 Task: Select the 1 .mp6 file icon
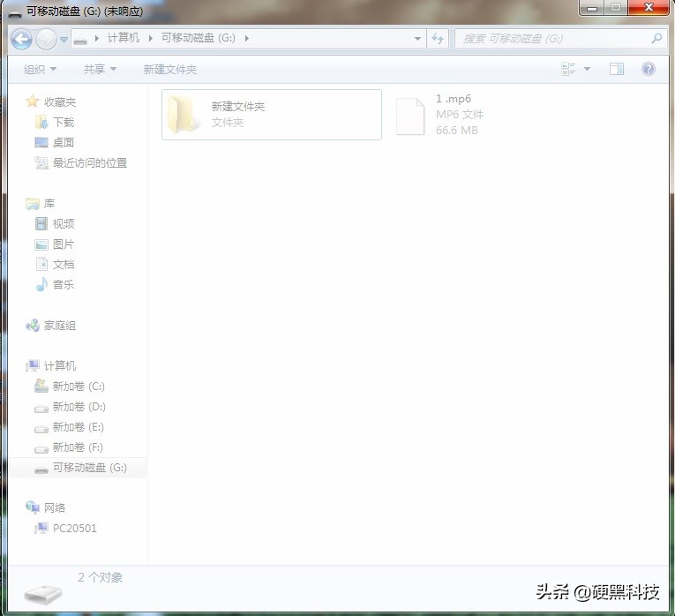pyautogui.click(x=409, y=116)
